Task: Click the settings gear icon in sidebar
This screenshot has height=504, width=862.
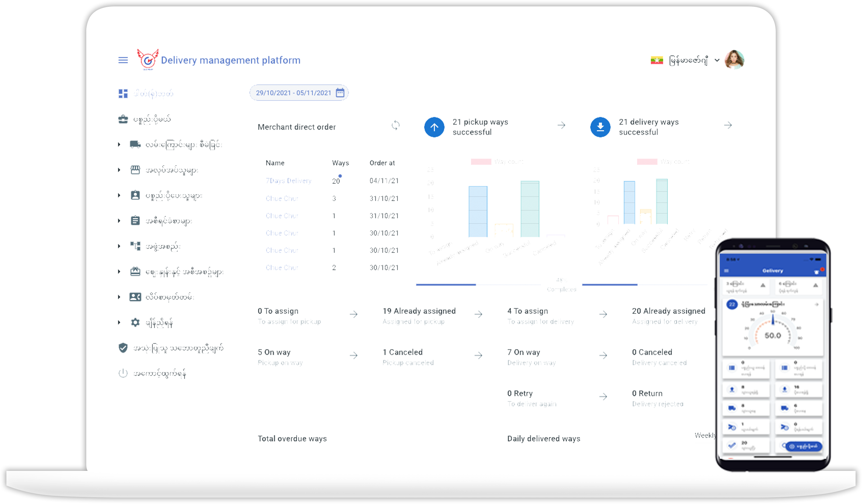Action: click(x=135, y=323)
